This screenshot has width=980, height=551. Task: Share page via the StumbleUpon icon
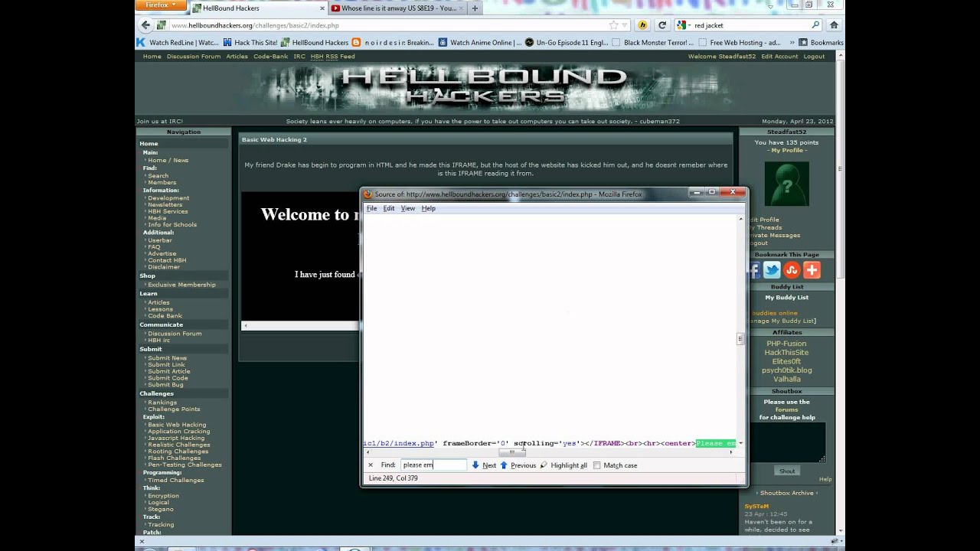[792, 269]
